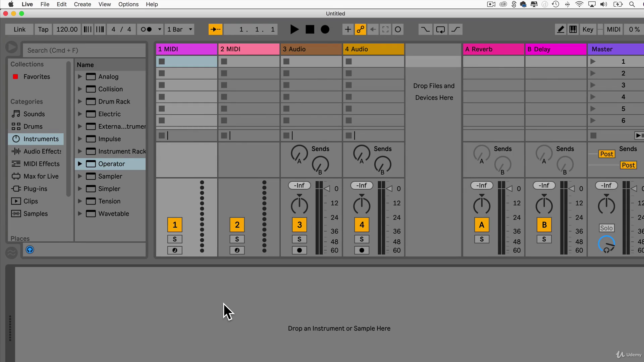Click the Spotlight search icon in menu bar
Screen dimensions: 644x362
tap(632, 4)
